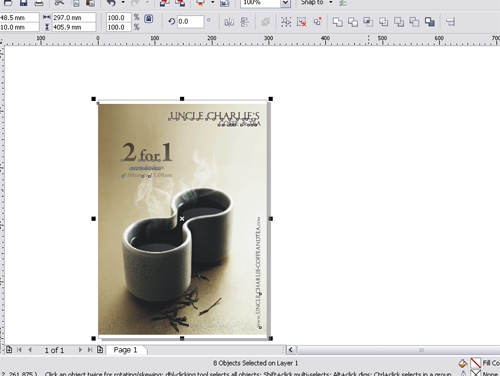Click the Intersect shaping icon

tap(368, 22)
